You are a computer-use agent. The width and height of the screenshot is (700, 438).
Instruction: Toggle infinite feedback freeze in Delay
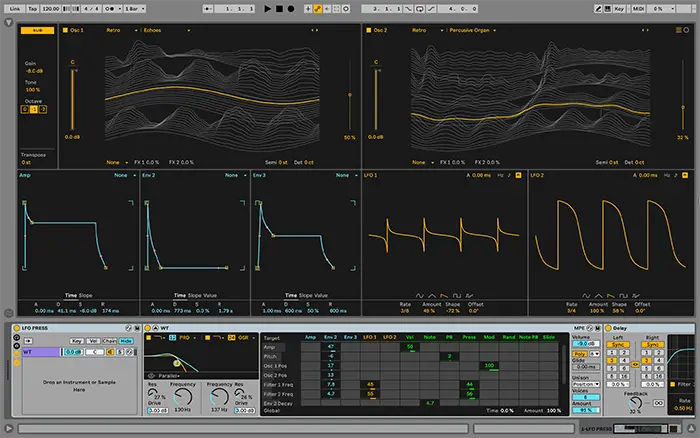pyautogui.click(x=658, y=403)
